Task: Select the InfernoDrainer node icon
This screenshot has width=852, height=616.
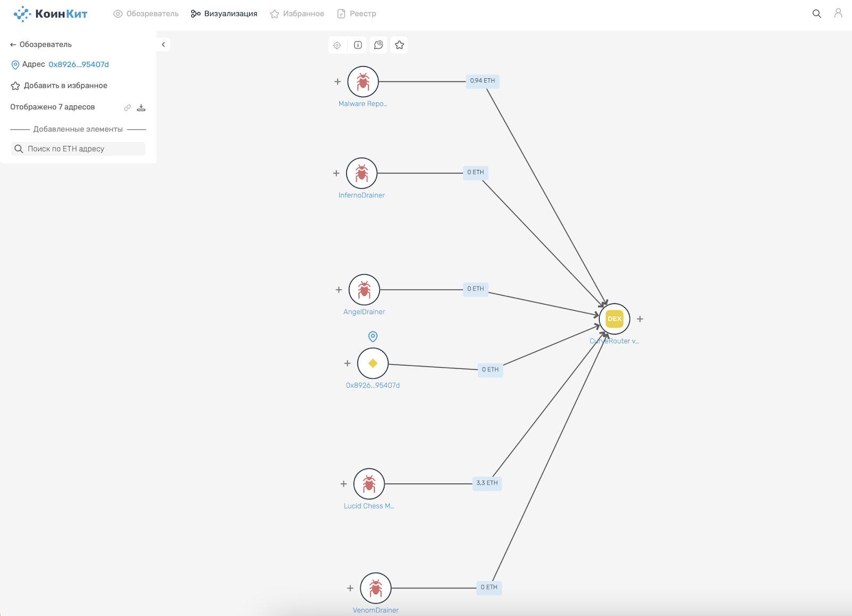Action: tap(362, 173)
